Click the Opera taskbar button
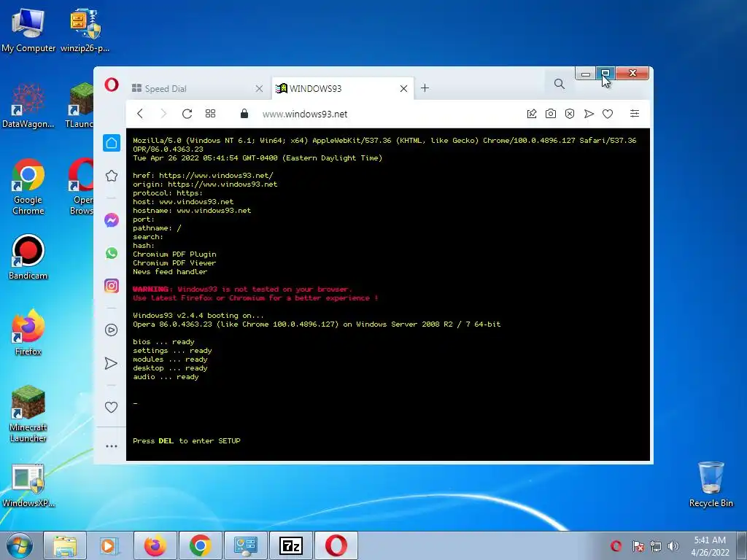This screenshot has width=747, height=560. click(x=336, y=545)
